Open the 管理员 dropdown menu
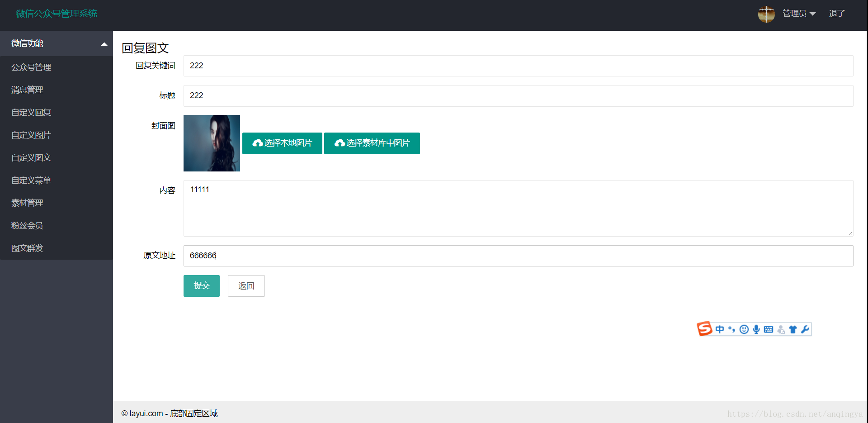Screen dimensions: 868x423 (799, 14)
